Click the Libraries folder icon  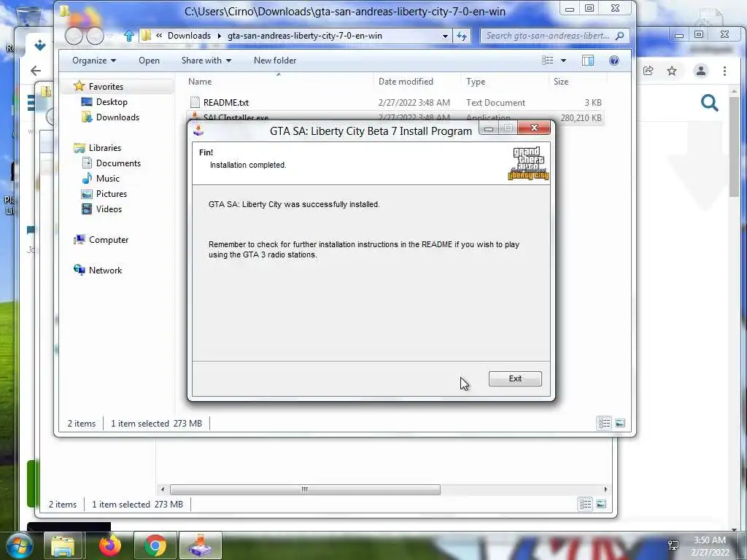(79, 147)
